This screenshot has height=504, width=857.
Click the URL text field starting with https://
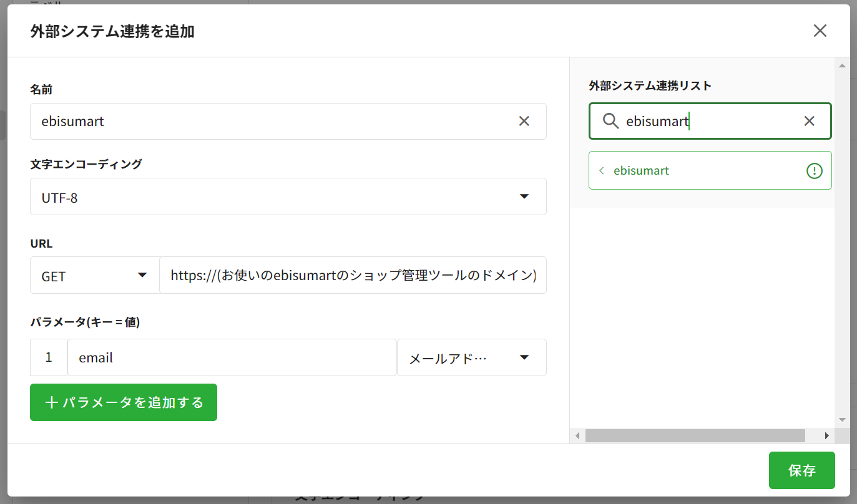pos(353,276)
